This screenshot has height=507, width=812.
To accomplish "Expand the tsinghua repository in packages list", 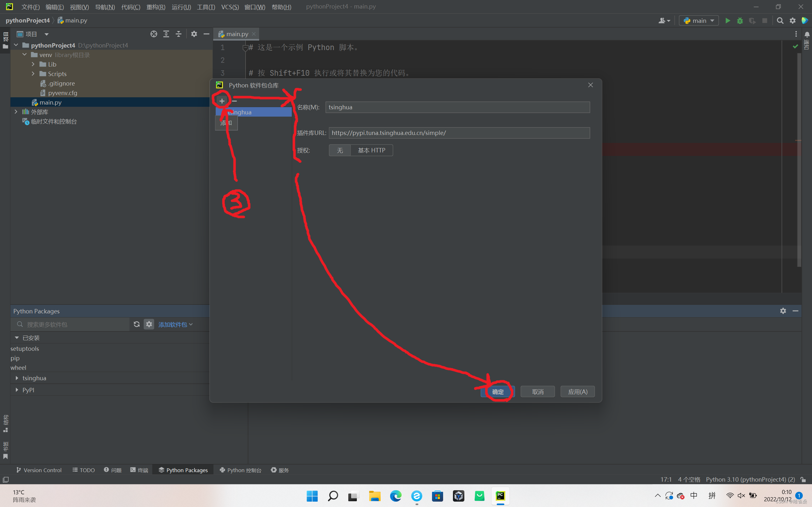I will tap(17, 378).
